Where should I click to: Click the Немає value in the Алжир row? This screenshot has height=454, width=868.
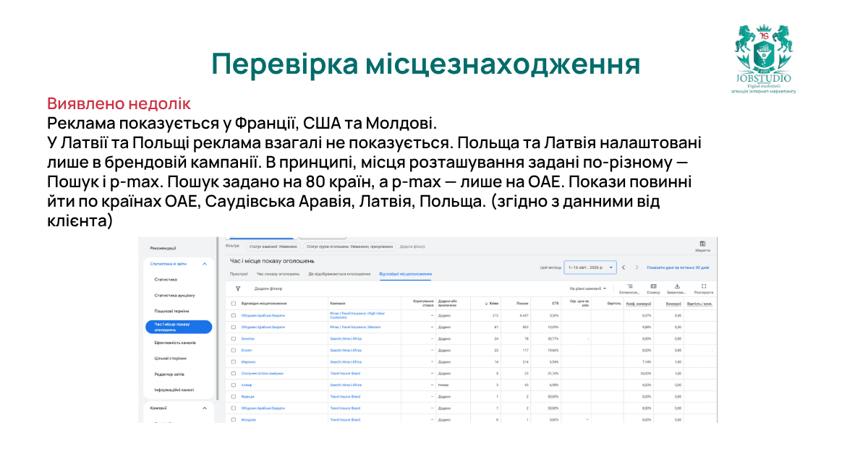point(444,385)
